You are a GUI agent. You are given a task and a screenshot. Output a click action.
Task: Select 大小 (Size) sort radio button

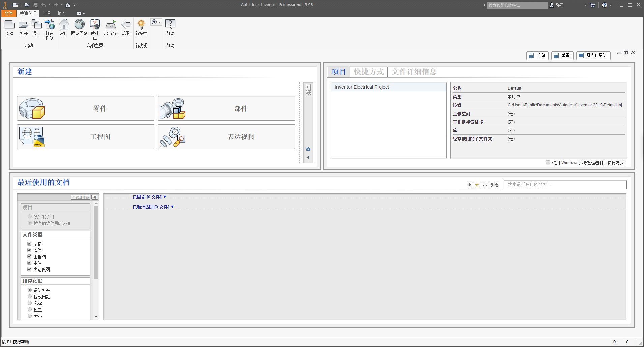(x=30, y=316)
